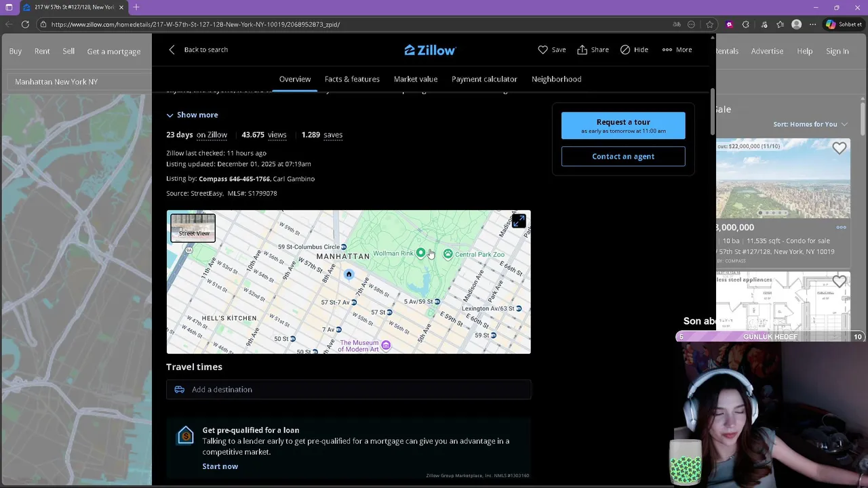Open Sell menu in Zillow nav
Screen dimensions: 868x488
click(x=68, y=51)
